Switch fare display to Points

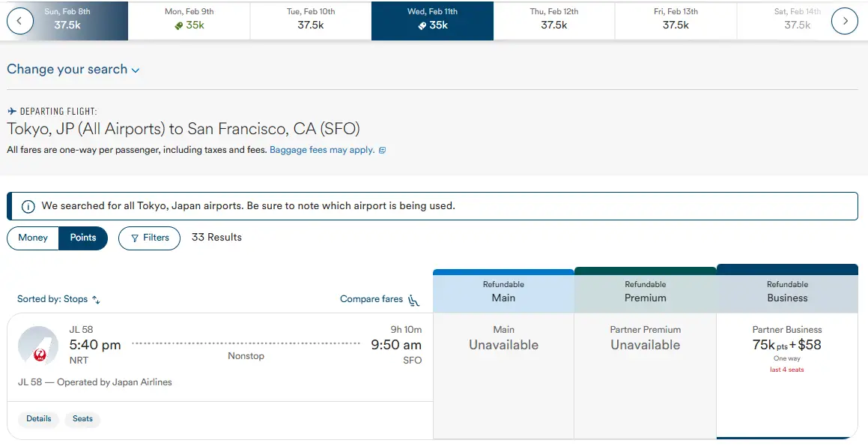tap(83, 238)
